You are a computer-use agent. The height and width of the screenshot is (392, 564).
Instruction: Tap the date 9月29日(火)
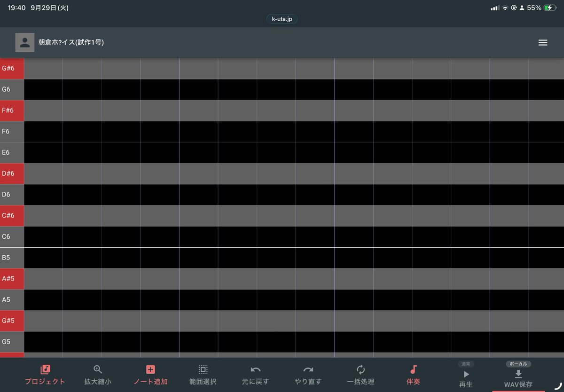(x=49, y=8)
